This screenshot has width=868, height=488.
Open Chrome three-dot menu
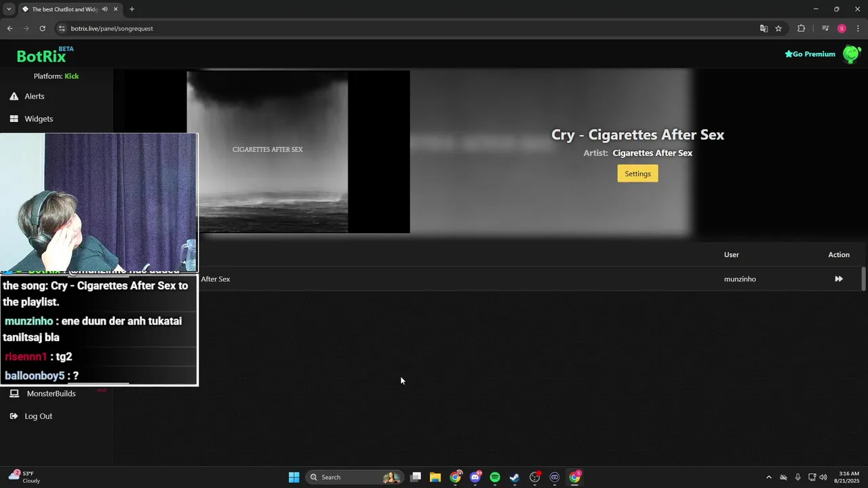(859, 28)
